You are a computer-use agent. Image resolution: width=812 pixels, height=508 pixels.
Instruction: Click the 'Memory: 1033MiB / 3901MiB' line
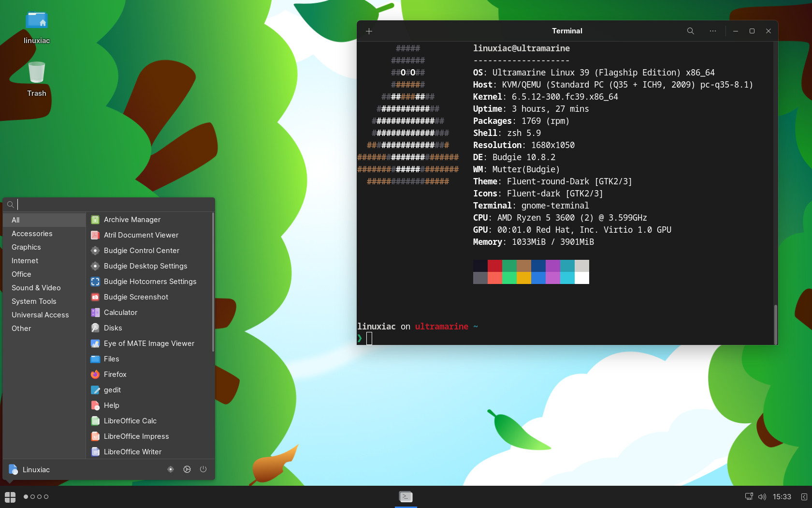(x=534, y=242)
